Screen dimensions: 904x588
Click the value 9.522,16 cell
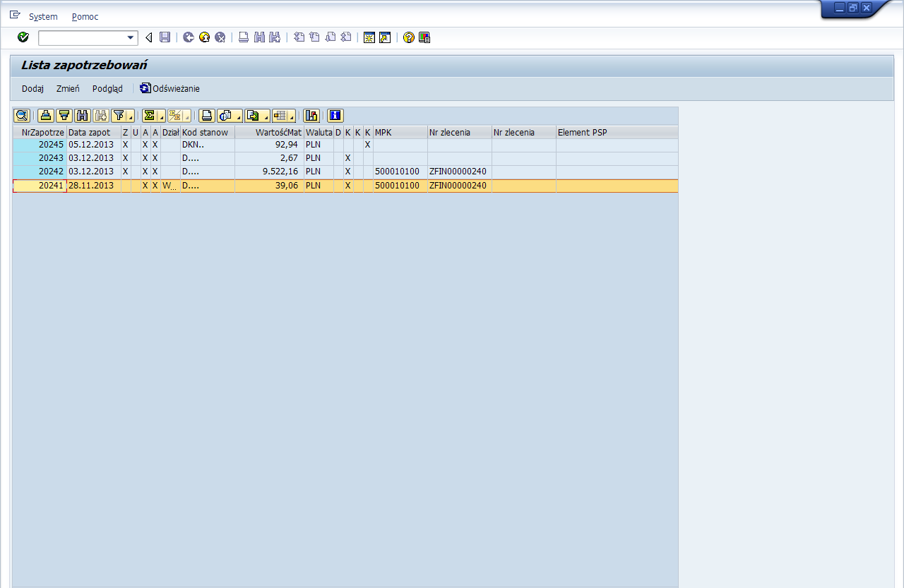[269, 172]
